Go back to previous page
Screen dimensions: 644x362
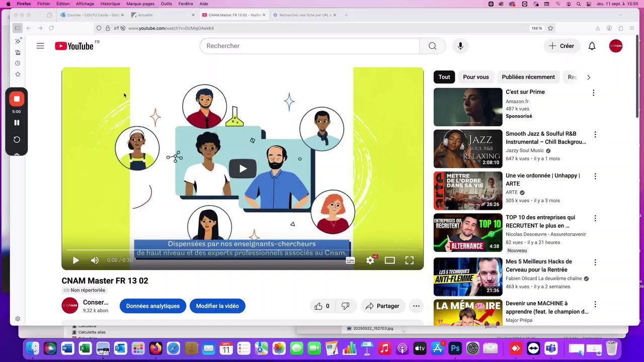pyautogui.click(x=29, y=28)
